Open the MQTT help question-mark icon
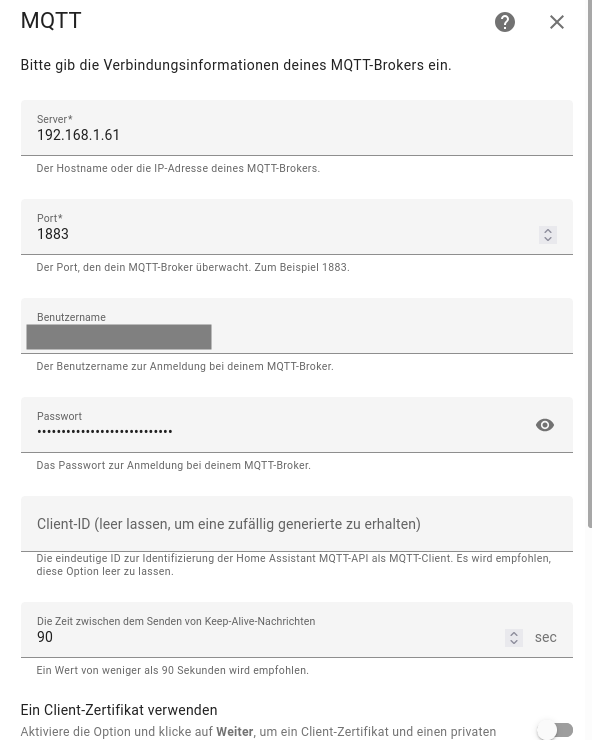Viewport: 592px width, 740px height. (505, 22)
